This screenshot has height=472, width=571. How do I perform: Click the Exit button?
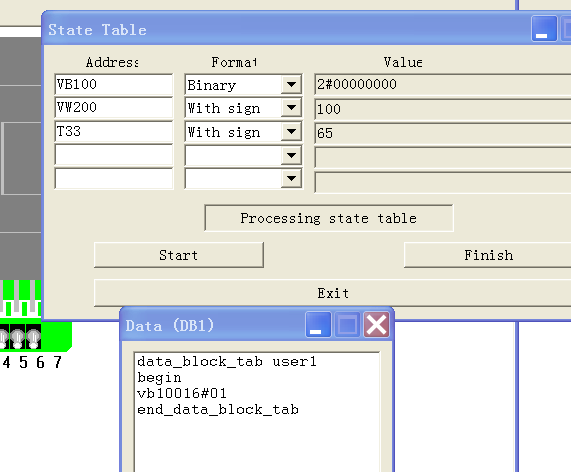(x=332, y=293)
